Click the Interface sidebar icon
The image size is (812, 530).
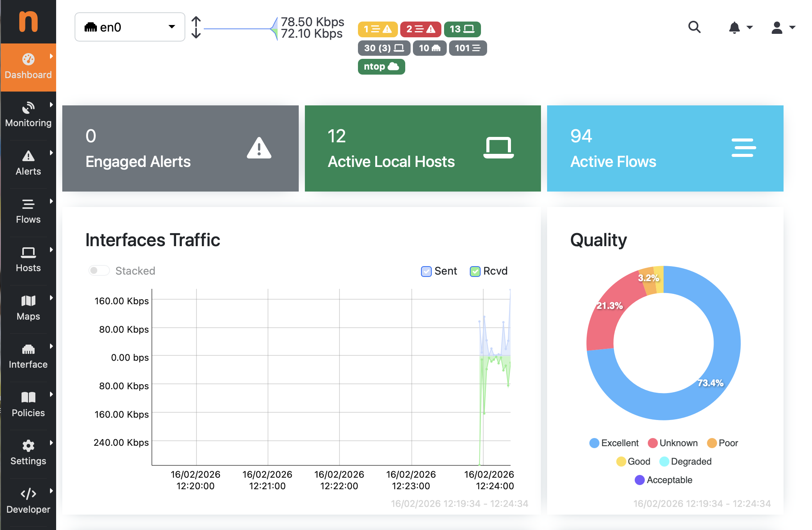pyautogui.click(x=28, y=349)
